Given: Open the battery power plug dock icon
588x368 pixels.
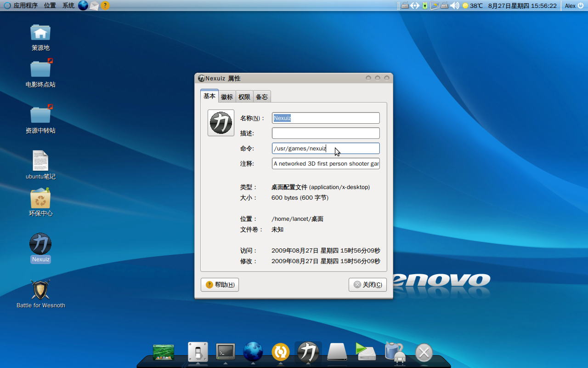Looking at the screenshot, I should (395, 352).
